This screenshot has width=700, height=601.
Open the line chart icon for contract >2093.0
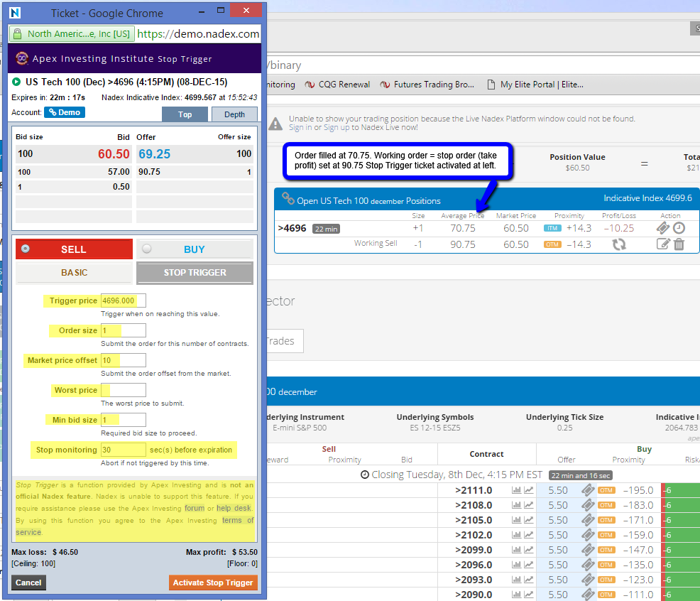[529, 580]
